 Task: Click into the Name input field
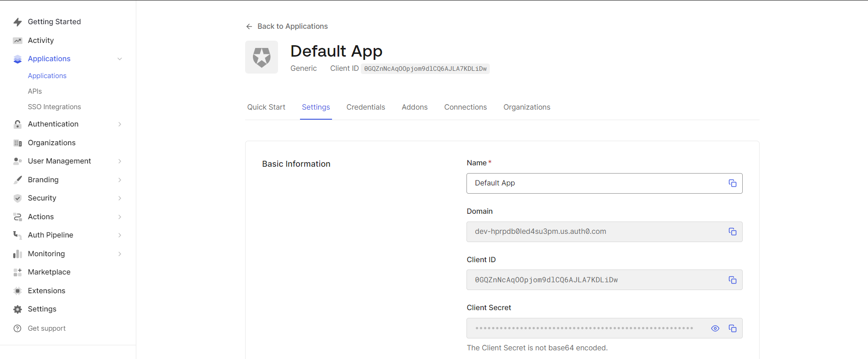pos(595,183)
